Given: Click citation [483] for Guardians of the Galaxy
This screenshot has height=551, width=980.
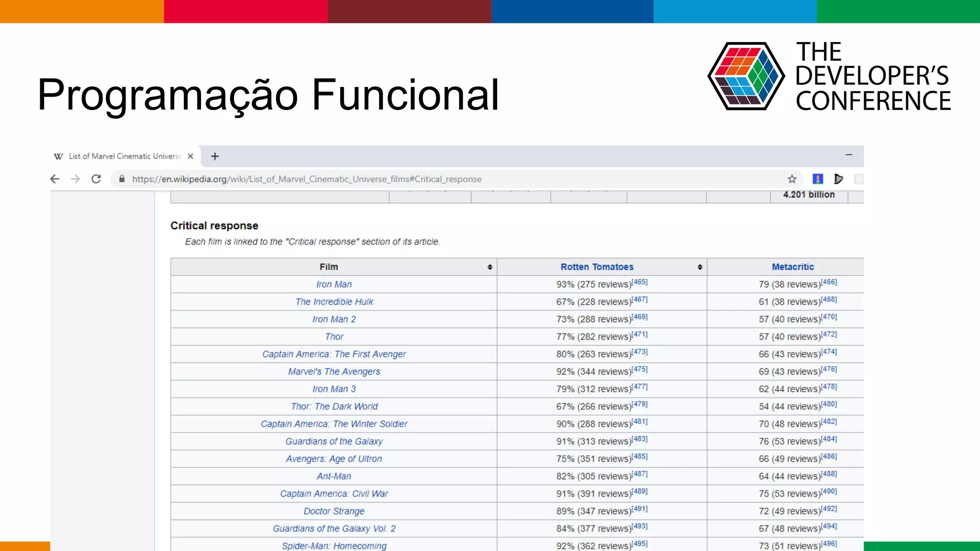Looking at the screenshot, I should (640, 439).
